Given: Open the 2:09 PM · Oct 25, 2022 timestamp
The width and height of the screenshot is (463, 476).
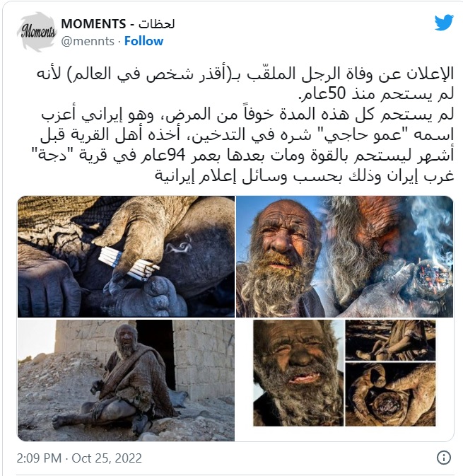Looking at the screenshot, I should click(79, 458).
